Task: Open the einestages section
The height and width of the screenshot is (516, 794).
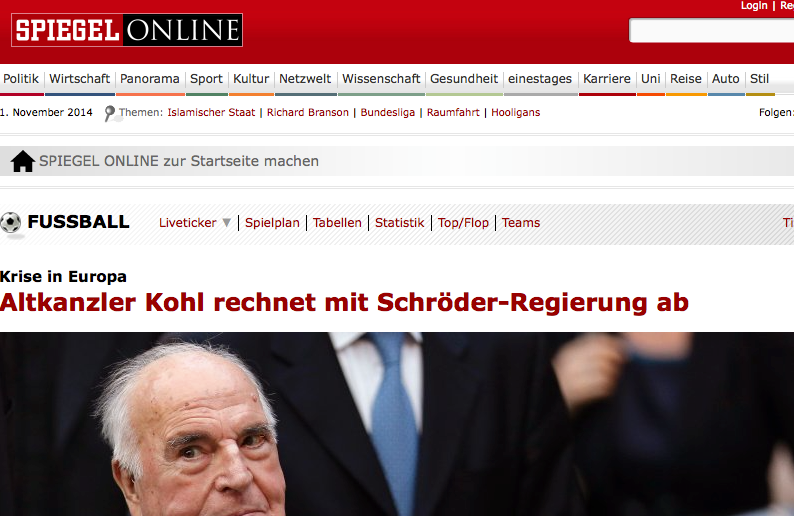Action: click(540, 79)
